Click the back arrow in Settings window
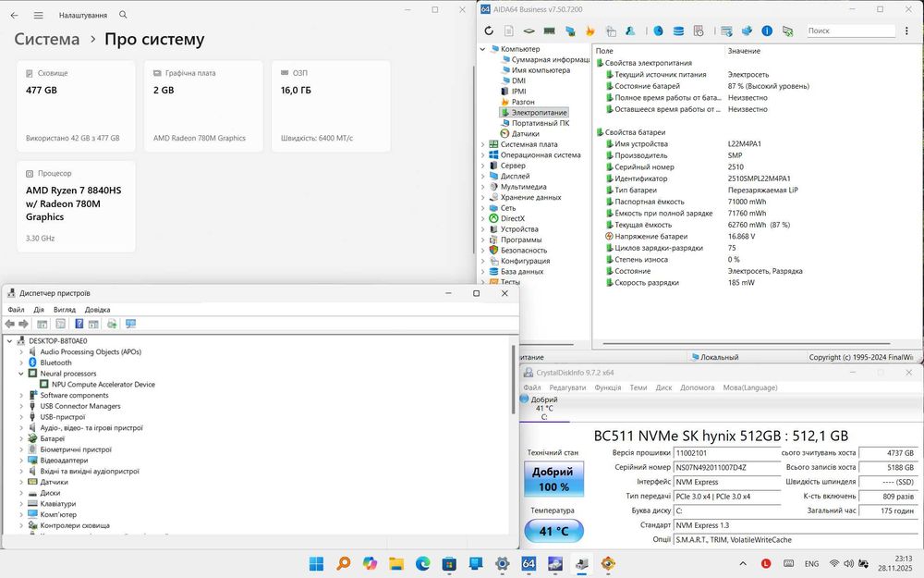Screen dimensions: 924x578 point(14,15)
